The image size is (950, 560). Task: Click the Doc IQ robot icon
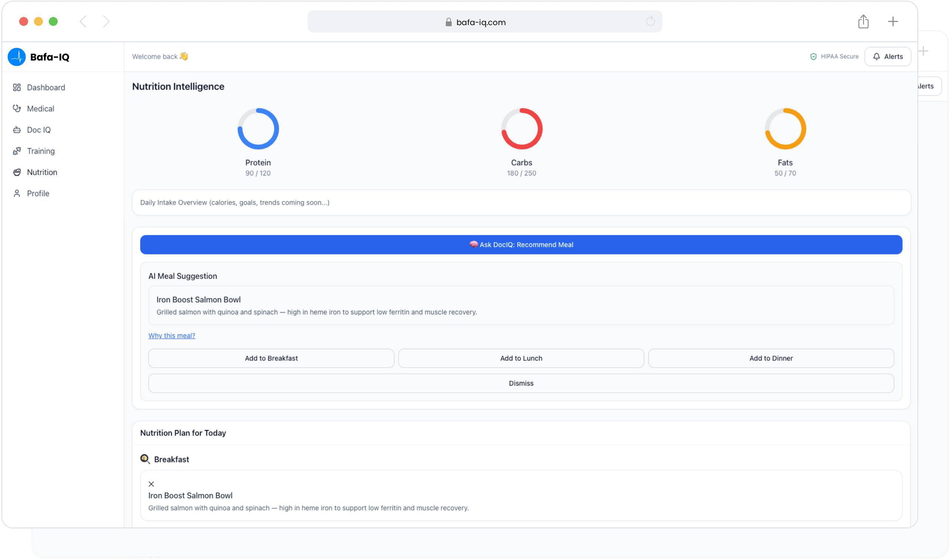(17, 130)
